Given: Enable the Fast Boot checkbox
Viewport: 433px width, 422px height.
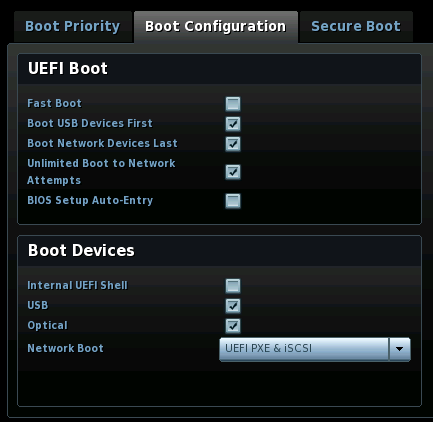Looking at the screenshot, I should point(233,104).
